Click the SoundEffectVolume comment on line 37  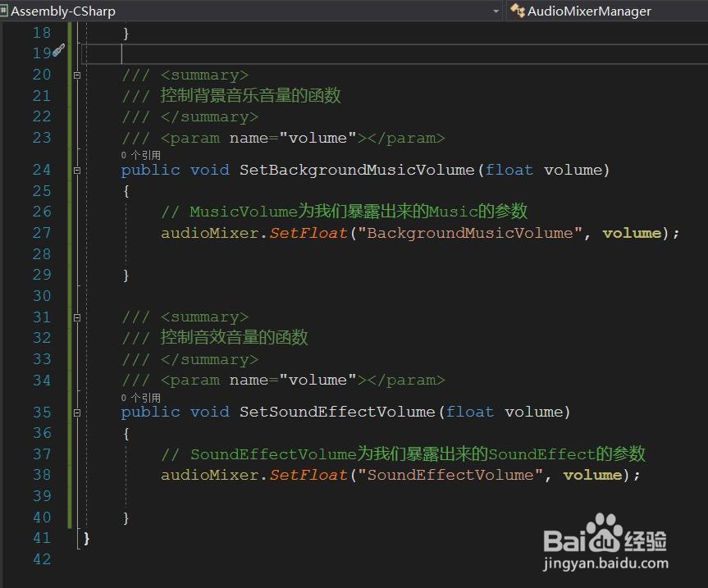coord(403,454)
